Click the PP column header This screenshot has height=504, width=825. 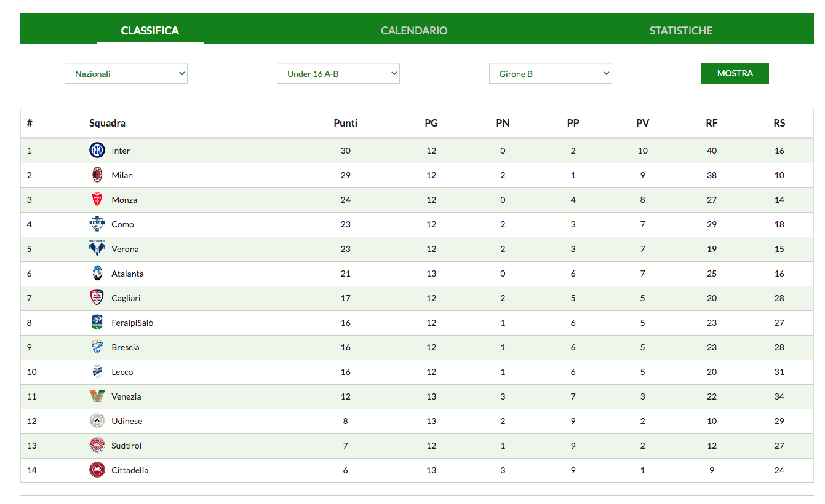coord(573,123)
